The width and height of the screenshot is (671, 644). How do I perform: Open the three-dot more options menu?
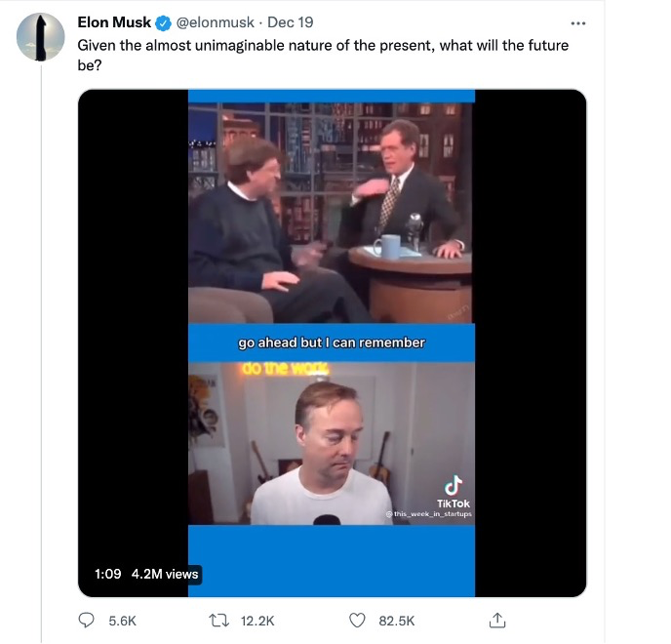(x=578, y=23)
